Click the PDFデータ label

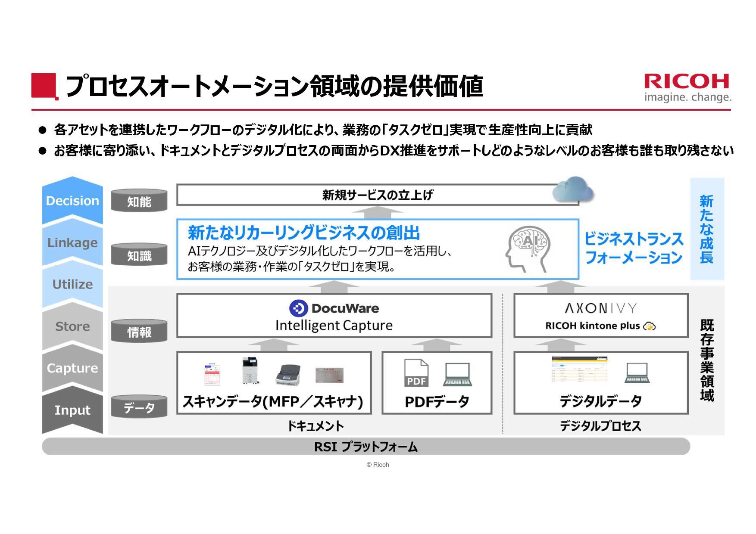click(437, 402)
